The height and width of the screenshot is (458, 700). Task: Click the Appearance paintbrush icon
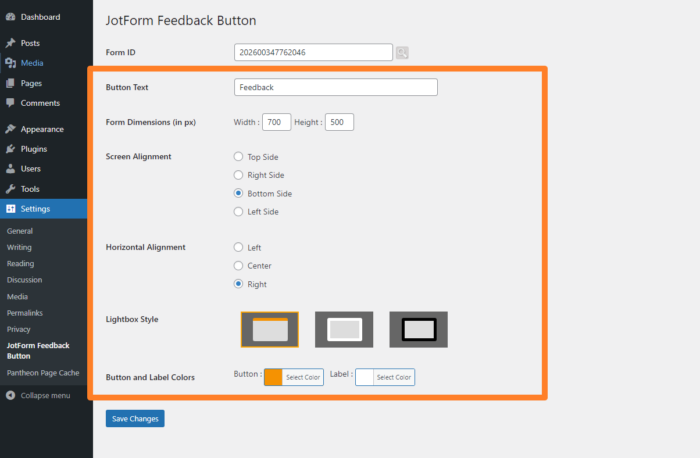tap(10, 129)
